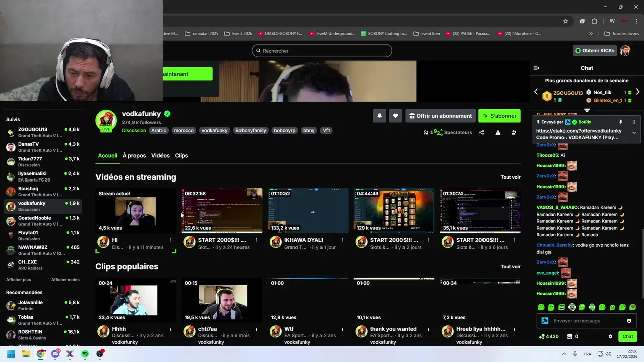Switch to the Accueil tab
644x362 pixels.
pyautogui.click(x=107, y=155)
